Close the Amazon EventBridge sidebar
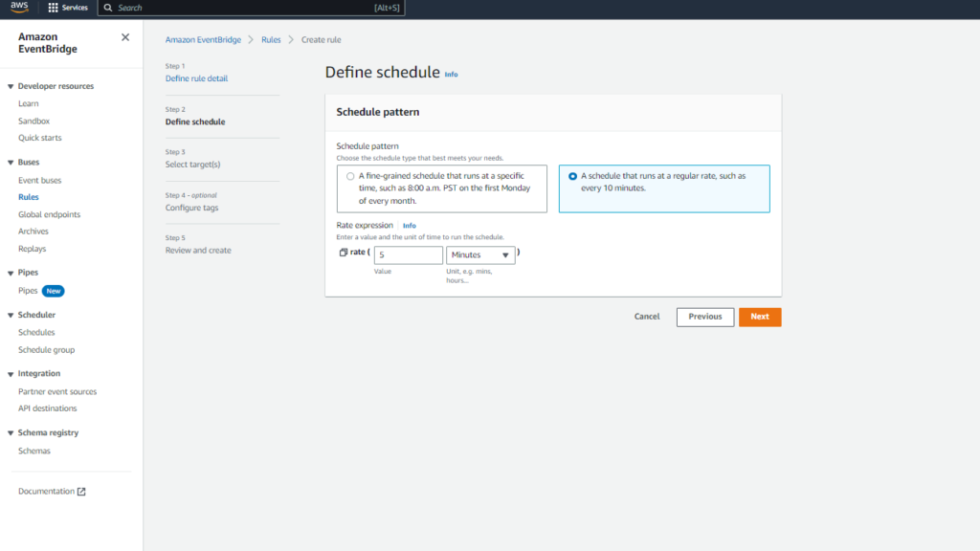The image size is (980, 551). tap(125, 37)
